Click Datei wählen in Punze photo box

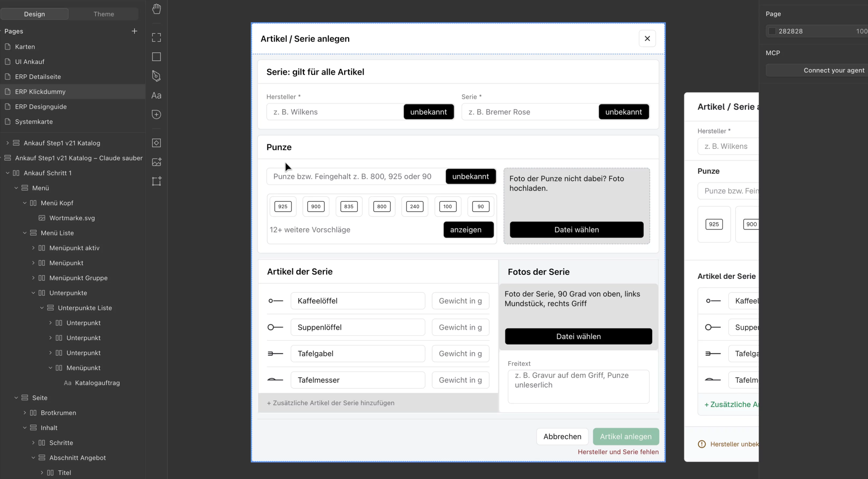(x=576, y=230)
